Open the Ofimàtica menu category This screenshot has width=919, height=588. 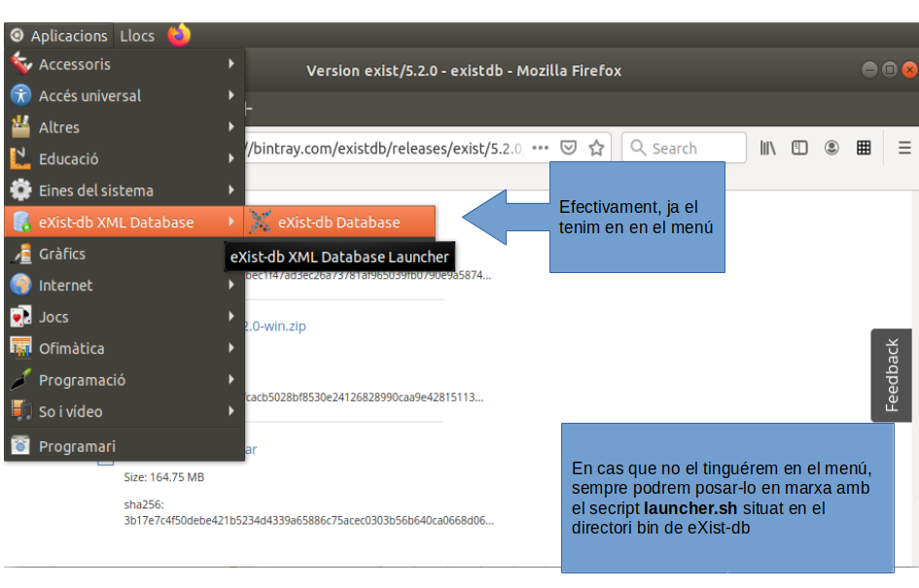pos(124,349)
